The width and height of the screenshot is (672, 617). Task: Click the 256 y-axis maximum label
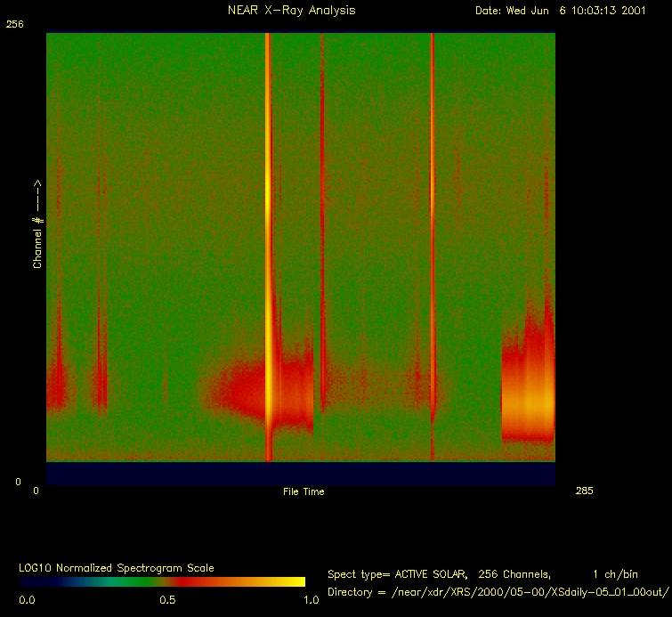(x=14, y=25)
